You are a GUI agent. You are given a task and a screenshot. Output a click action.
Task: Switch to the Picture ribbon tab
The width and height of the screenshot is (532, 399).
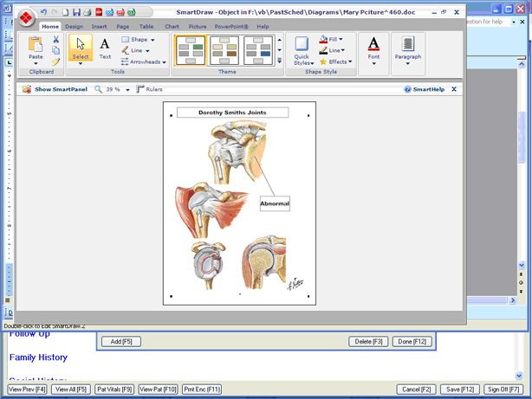[x=198, y=27]
